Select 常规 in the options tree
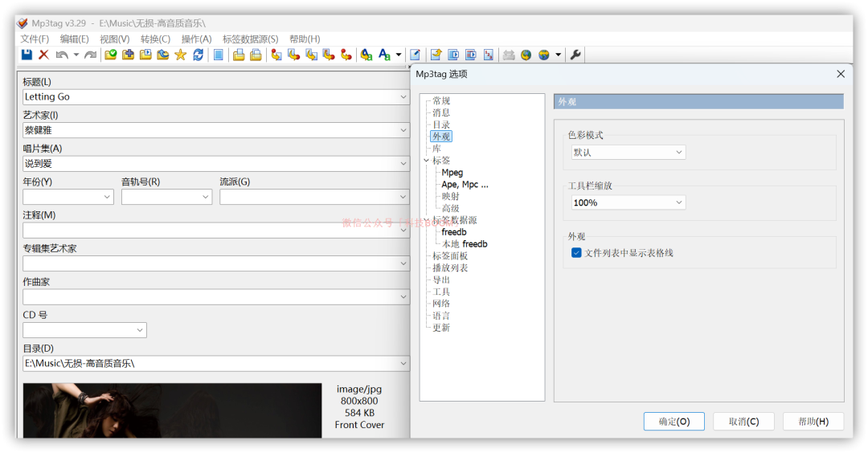Viewport: 868px width, 453px height. pos(441,100)
